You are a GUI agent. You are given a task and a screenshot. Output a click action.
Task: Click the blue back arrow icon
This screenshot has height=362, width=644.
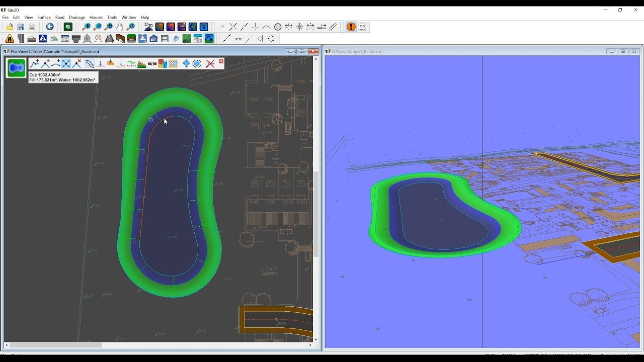[50, 27]
